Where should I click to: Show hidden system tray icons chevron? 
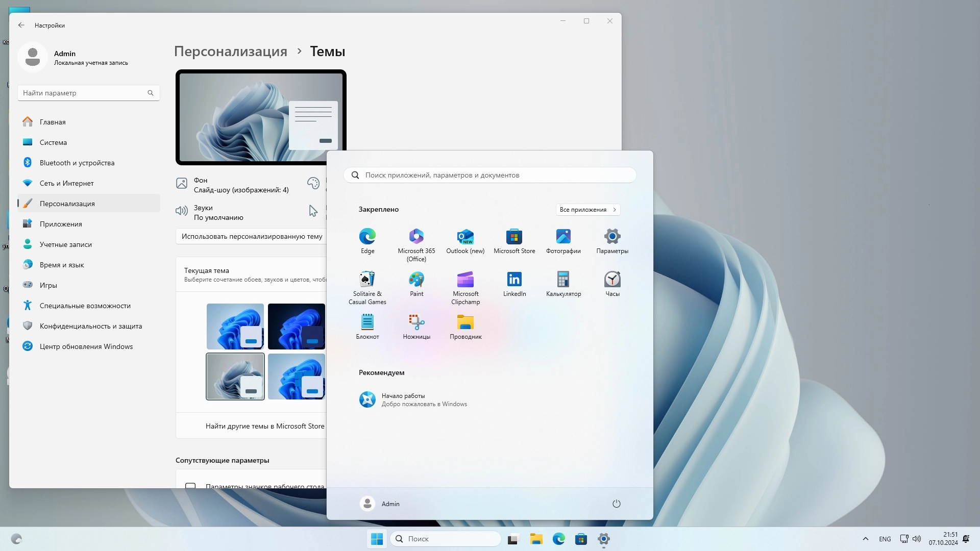point(865,539)
